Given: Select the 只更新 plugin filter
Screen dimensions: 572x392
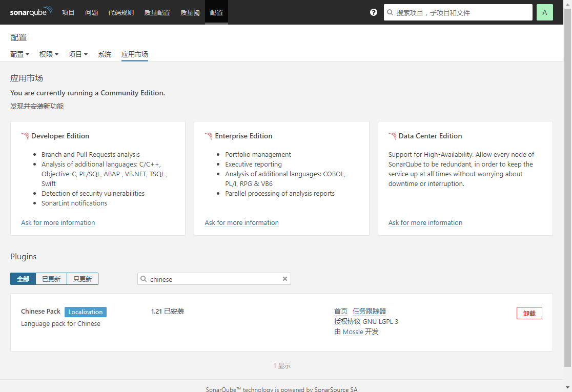Looking at the screenshot, I should tap(83, 279).
